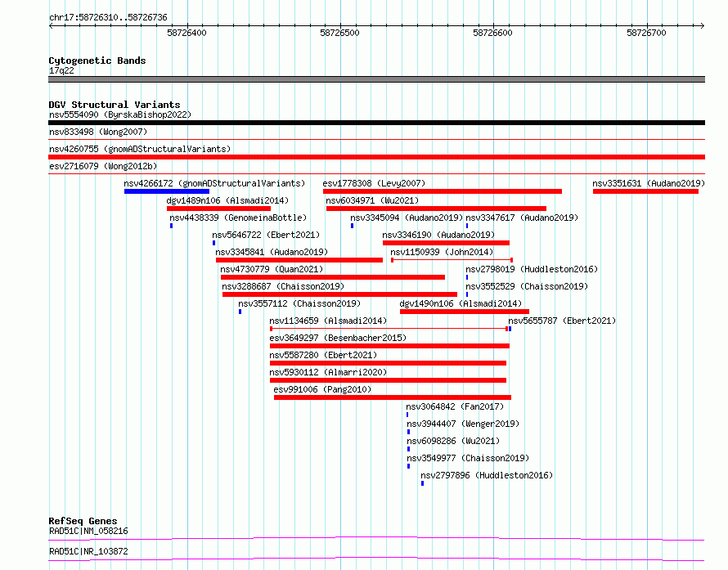The image size is (728, 570).
Task: Click the black nsv5554090 variant bar
Action: [x=376, y=123]
